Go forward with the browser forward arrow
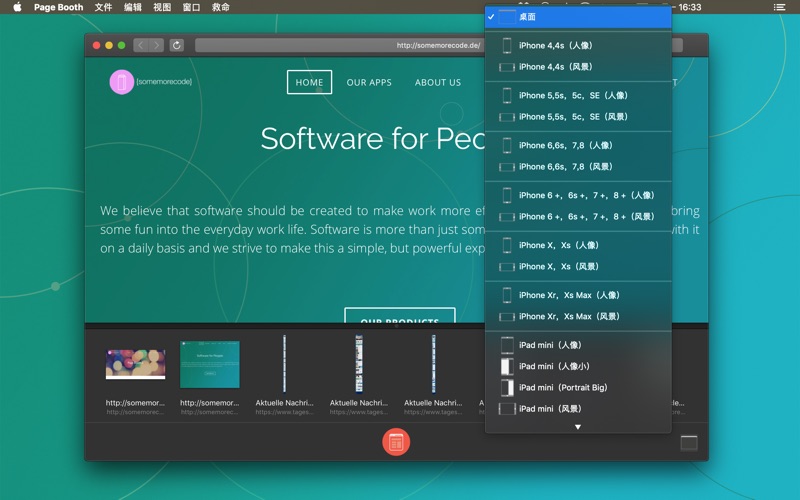The width and height of the screenshot is (800, 500). (157, 45)
